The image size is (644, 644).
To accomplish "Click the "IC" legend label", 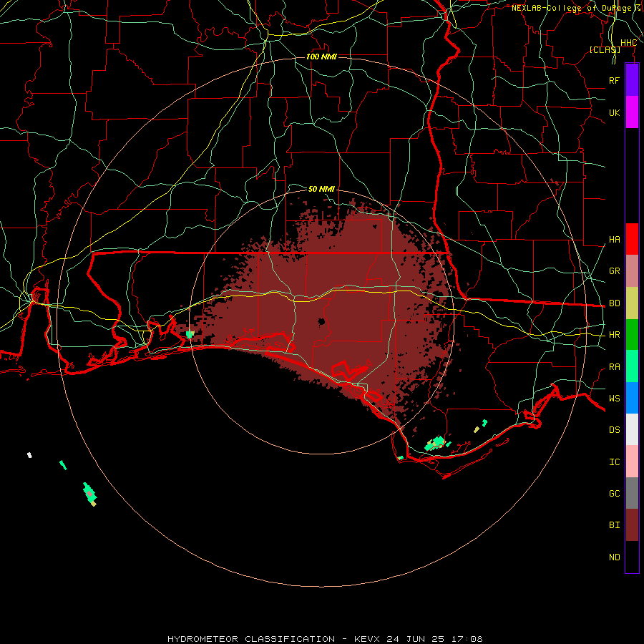I will pyautogui.click(x=614, y=462).
